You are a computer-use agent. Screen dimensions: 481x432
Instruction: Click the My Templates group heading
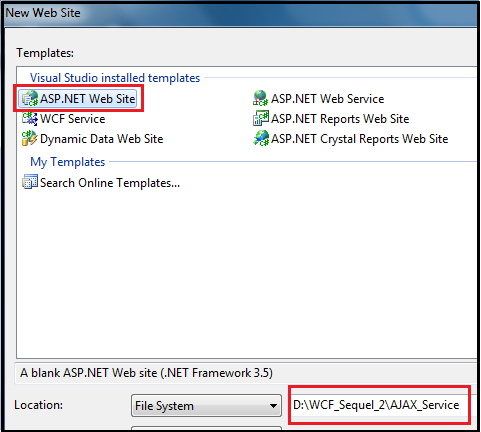pyautogui.click(x=68, y=162)
